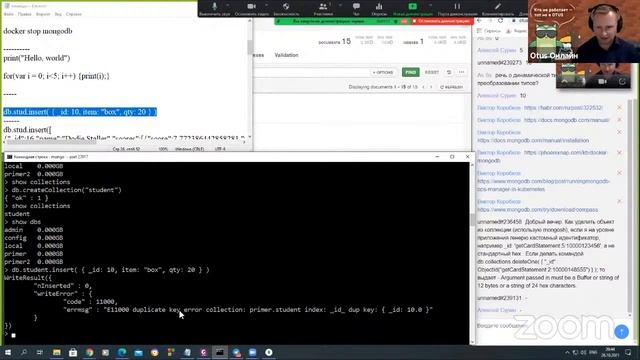Go to next documents page arrow

[431, 87]
